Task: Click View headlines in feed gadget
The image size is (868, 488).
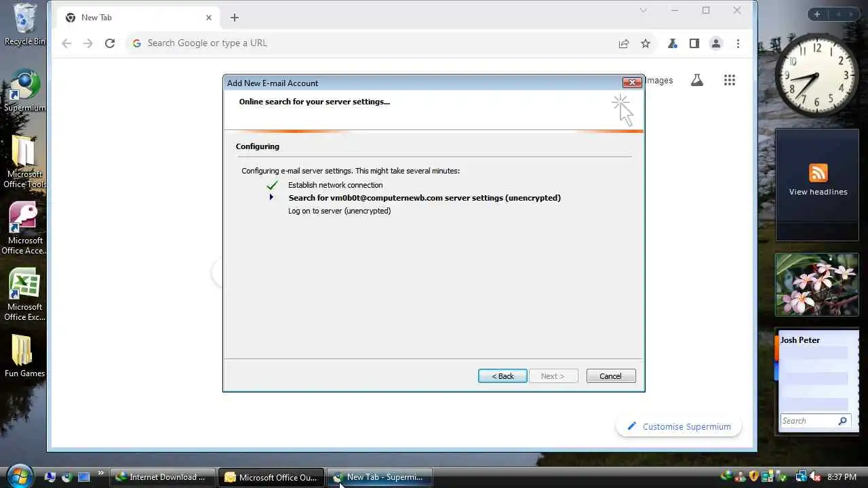Action: (818, 192)
